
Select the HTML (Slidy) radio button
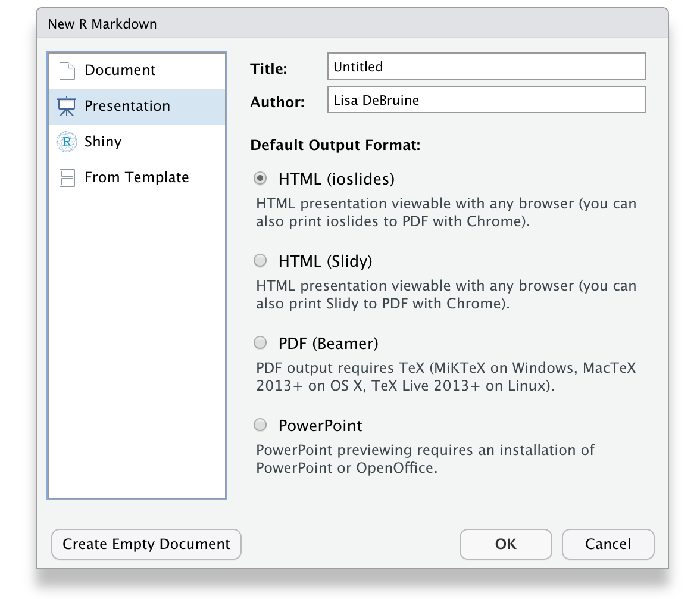(260, 260)
